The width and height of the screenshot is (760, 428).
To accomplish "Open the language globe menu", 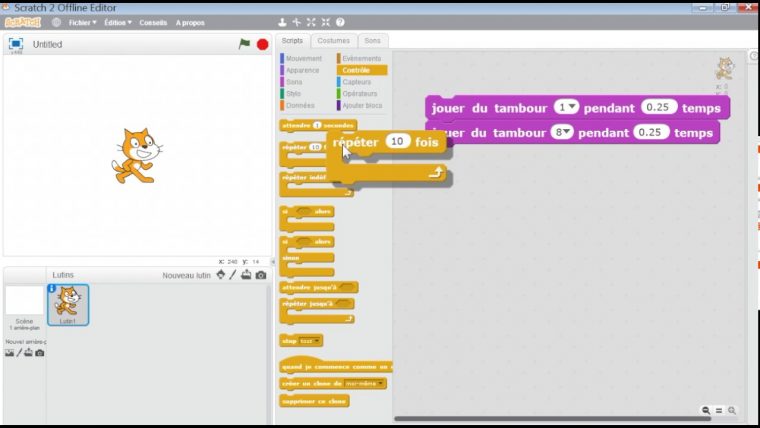I will (x=56, y=22).
